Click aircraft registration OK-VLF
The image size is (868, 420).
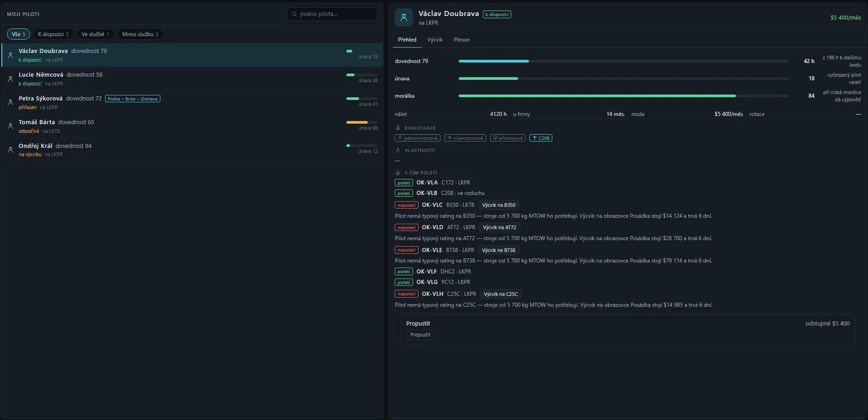[x=427, y=272]
